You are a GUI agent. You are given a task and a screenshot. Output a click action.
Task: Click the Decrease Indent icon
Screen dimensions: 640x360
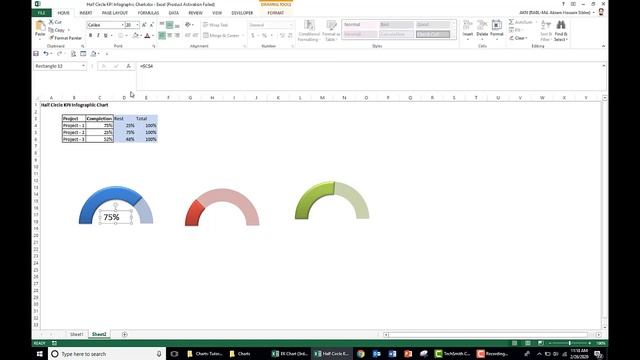pos(188,36)
